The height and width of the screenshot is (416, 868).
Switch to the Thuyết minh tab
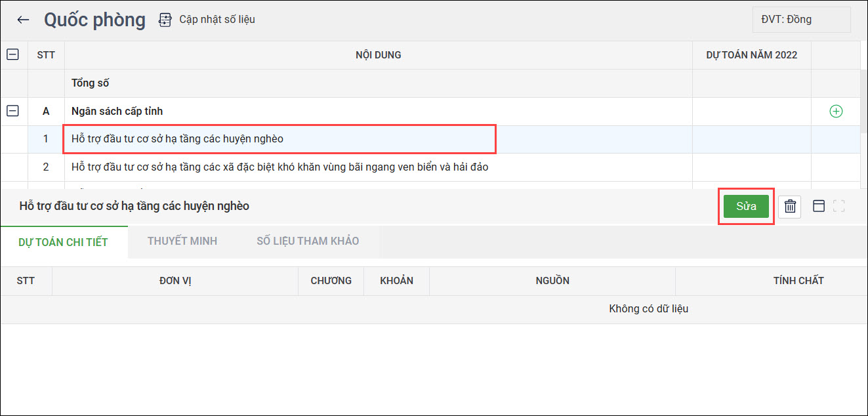click(x=182, y=241)
